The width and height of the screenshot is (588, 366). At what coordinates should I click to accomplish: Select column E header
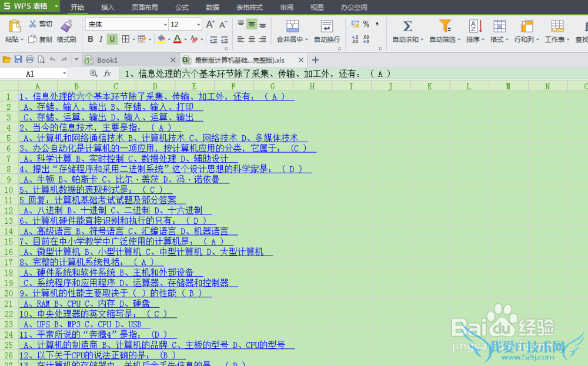click(x=194, y=86)
